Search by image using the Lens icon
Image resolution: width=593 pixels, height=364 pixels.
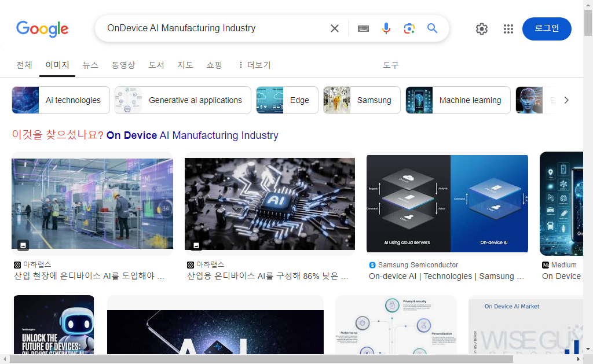[409, 28]
